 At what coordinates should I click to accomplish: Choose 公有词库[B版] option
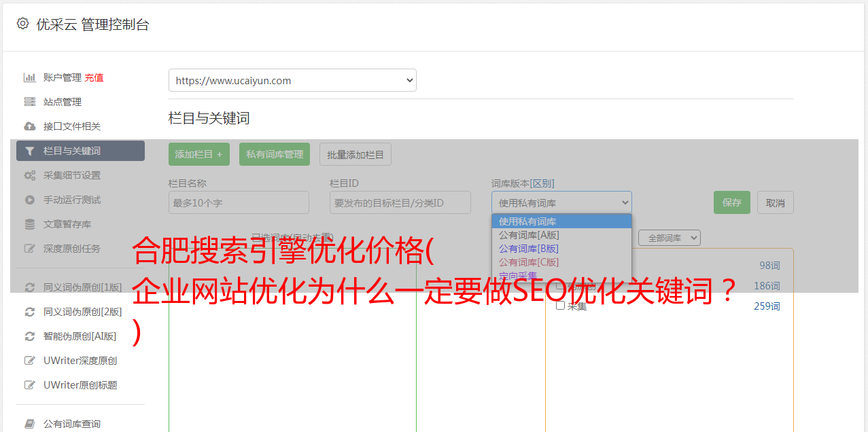pyautogui.click(x=561, y=249)
